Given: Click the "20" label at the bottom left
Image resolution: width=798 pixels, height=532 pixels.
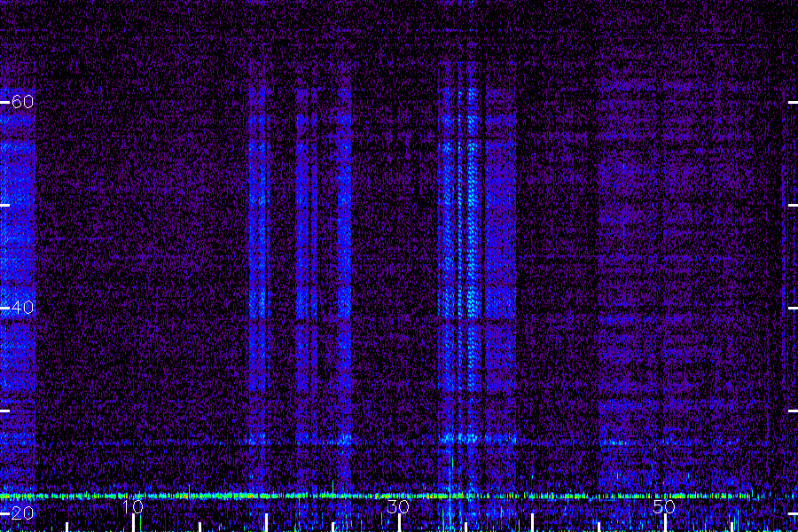Looking at the screenshot, I should [x=22, y=513].
